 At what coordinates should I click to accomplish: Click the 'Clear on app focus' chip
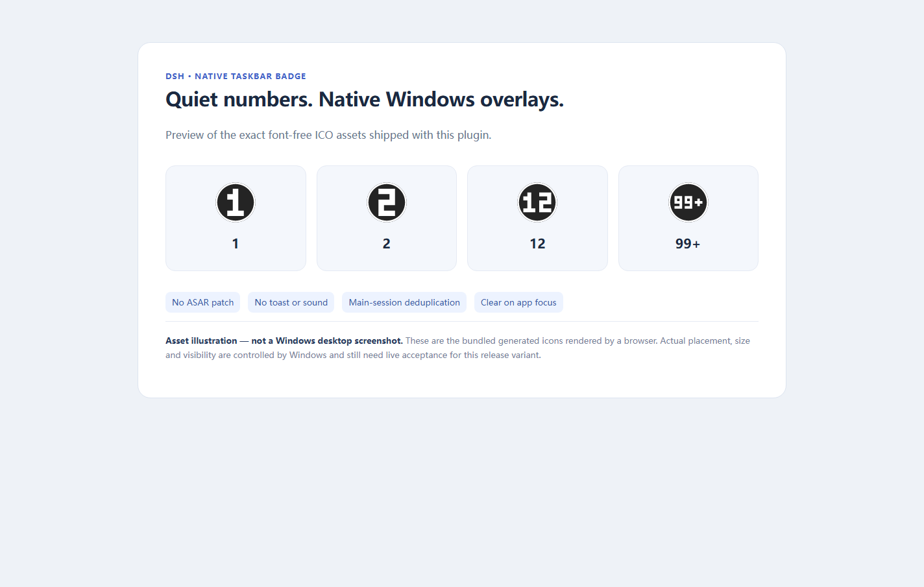click(x=518, y=302)
